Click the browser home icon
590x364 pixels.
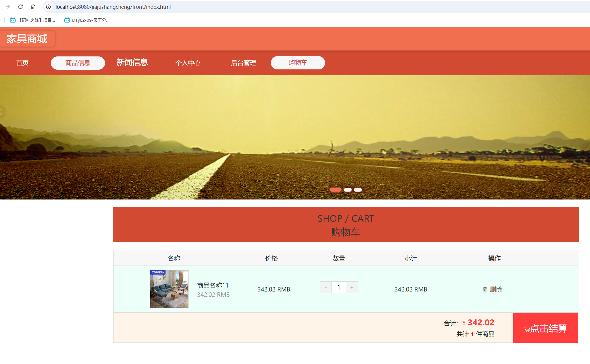coord(33,7)
